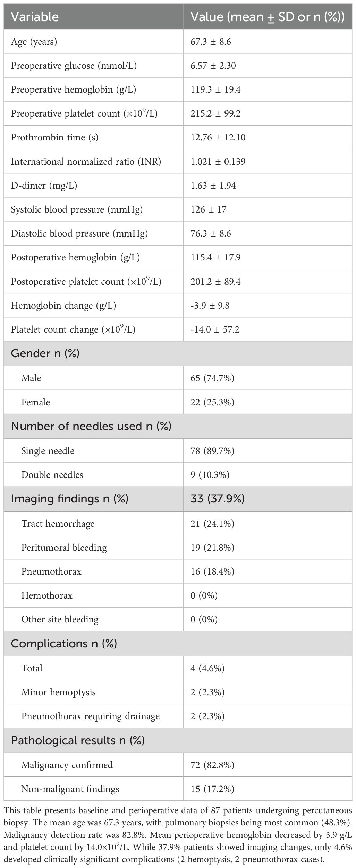The height and width of the screenshot is (868, 356).
Task: Select the Prothrombin time (s) row
Action: pos(54,137)
